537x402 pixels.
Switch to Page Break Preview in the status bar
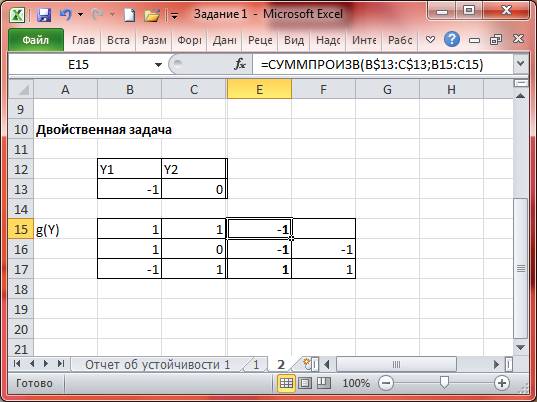click(324, 383)
